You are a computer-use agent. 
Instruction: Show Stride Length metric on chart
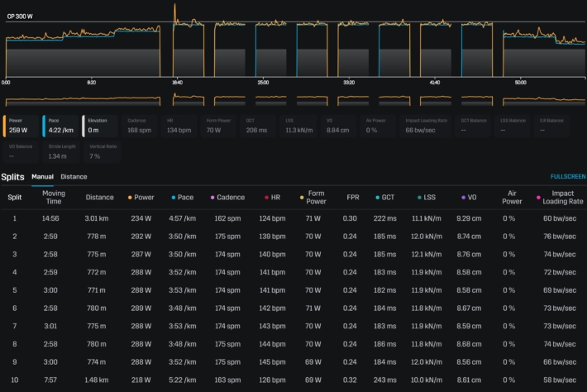[x=60, y=151]
